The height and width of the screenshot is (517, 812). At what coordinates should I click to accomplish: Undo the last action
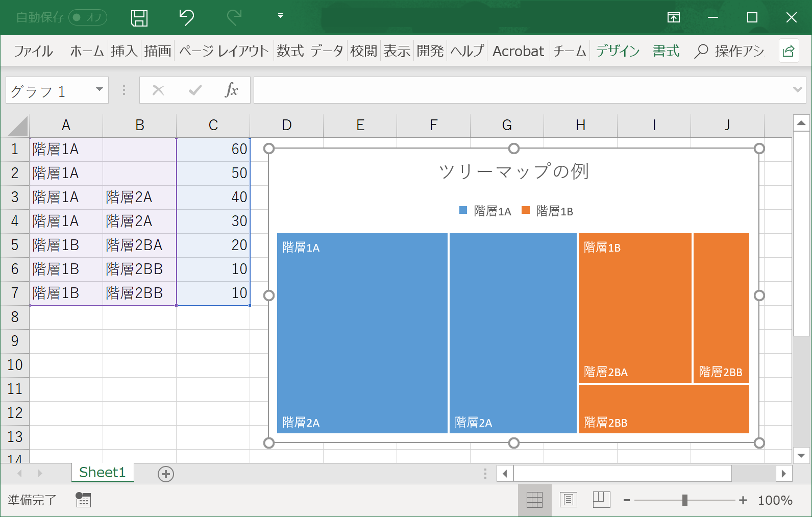pyautogui.click(x=187, y=17)
